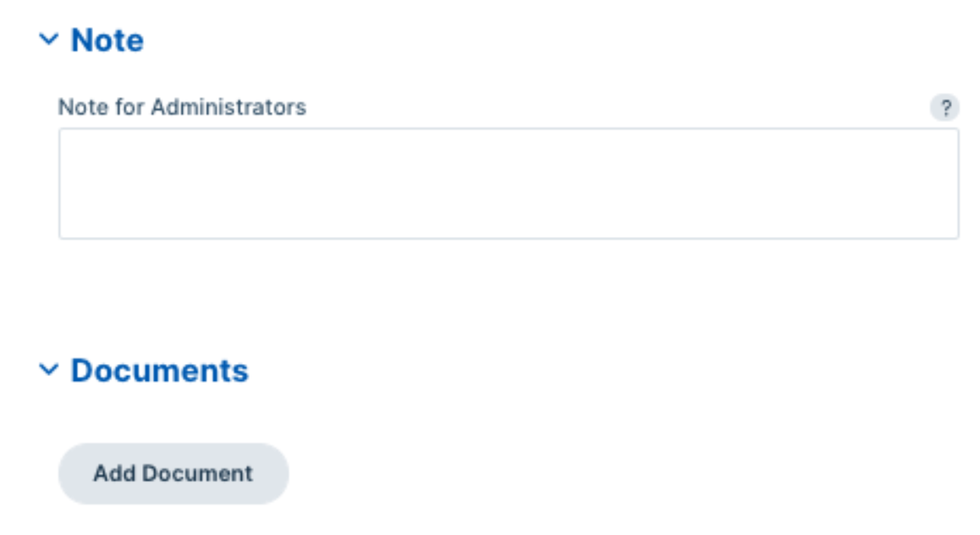The image size is (980, 535).
Task: Hide the Note section contents
Action: pyautogui.click(x=49, y=40)
